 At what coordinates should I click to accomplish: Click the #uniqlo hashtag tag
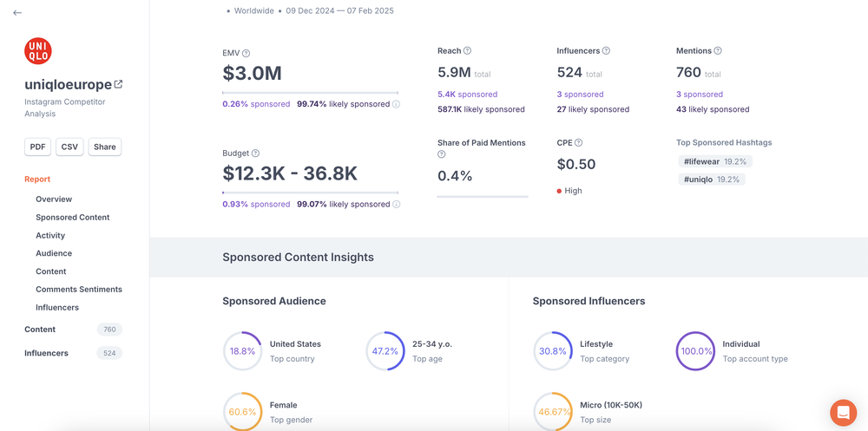(x=712, y=180)
